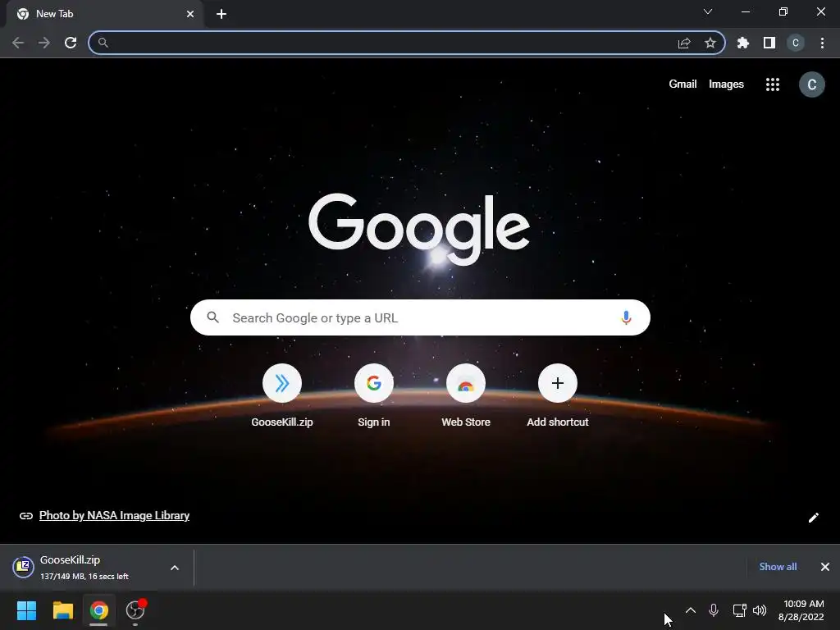Open the GooseKill.zip shortcut tile
Image resolution: width=840 pixels, height=630 pixels.
pos(282,395)
